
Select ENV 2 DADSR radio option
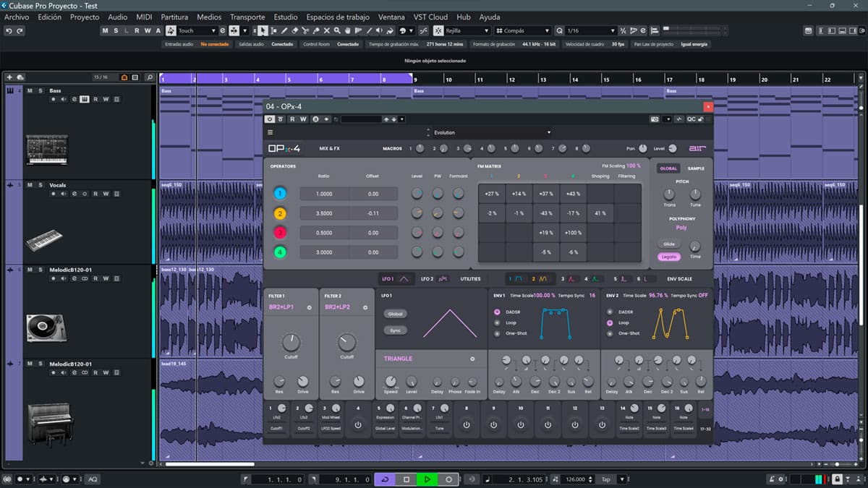tap(610, 312)
